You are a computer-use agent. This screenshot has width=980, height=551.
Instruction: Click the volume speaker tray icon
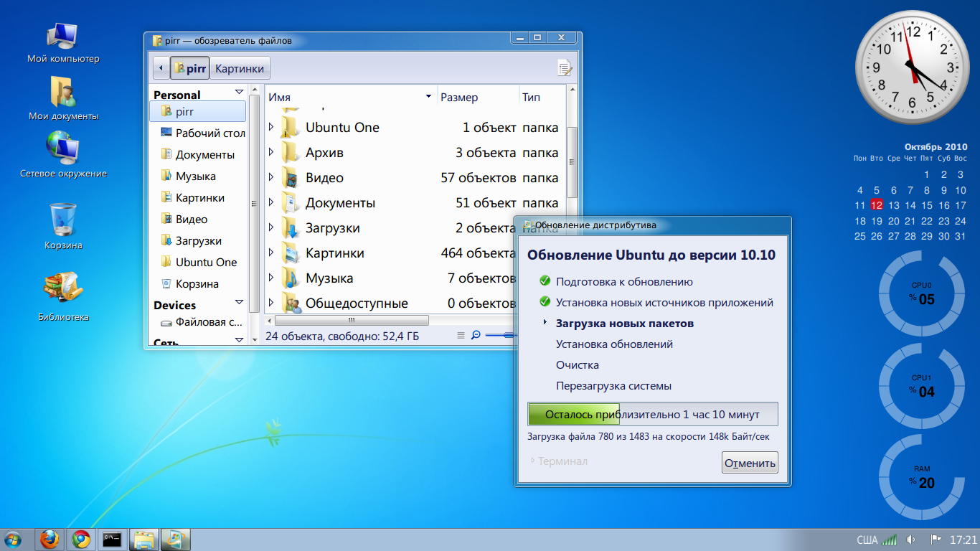[911, 540]
